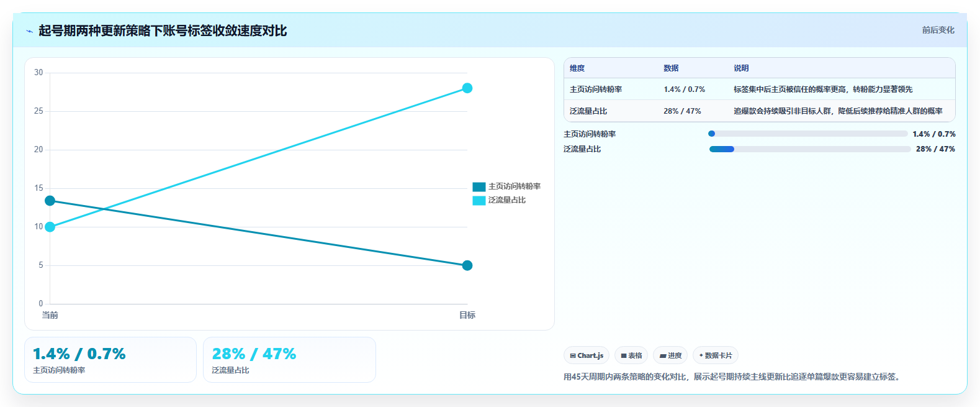
Task: Click the 主页访问转粉率 progress bar
Action: pyautogui.click(x=808, y=134)
